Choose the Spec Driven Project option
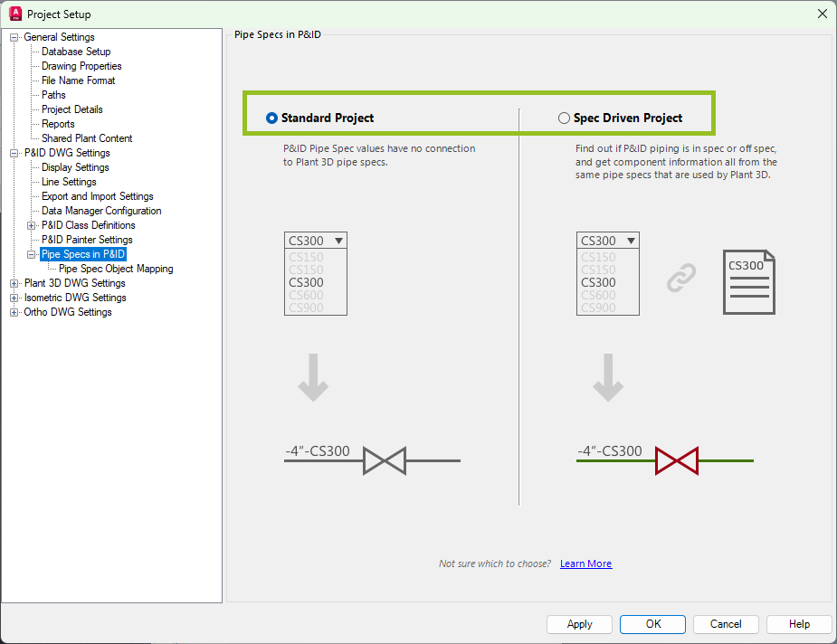This screenshot has height=644, width=837. coord(565,118)
